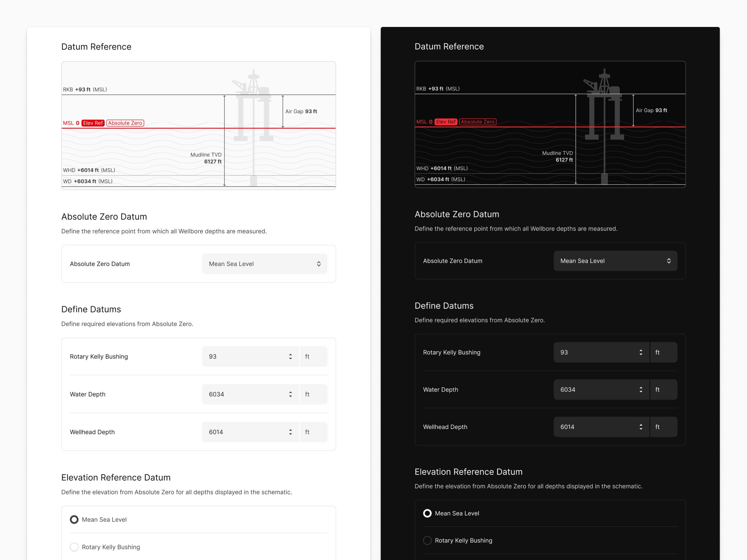The height and width of the screenshot is (560, 747).
Task: Select Rotary Kelly Bushing as elevation reference
Action: (74, 547)
